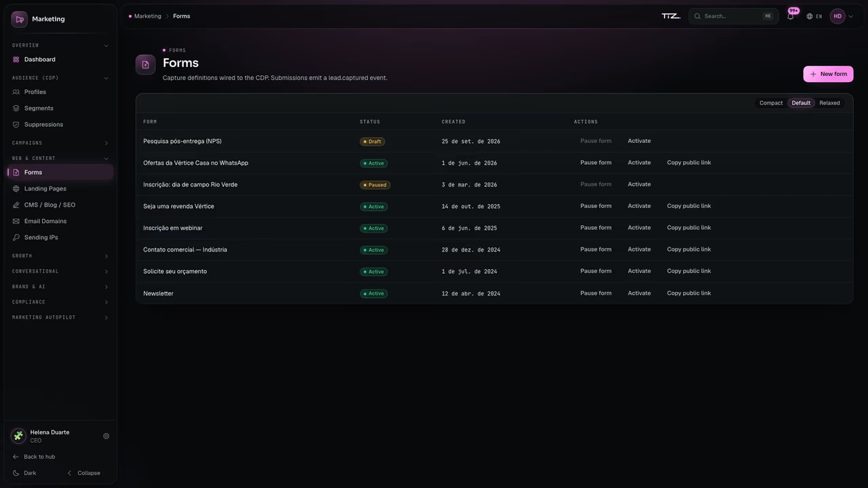The width and height of the screenshot is (868, 488).
Task: Pause the Newsletter form
Action: tap(595, 293)
